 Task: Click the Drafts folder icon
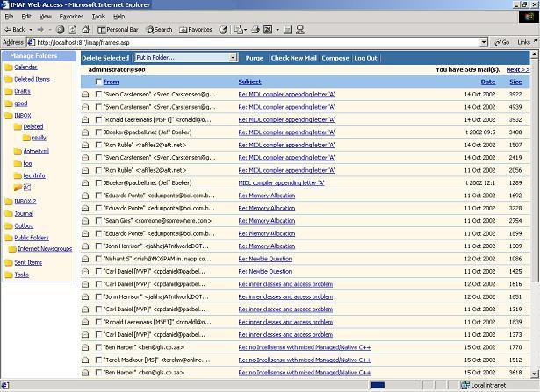click(9, 91)
